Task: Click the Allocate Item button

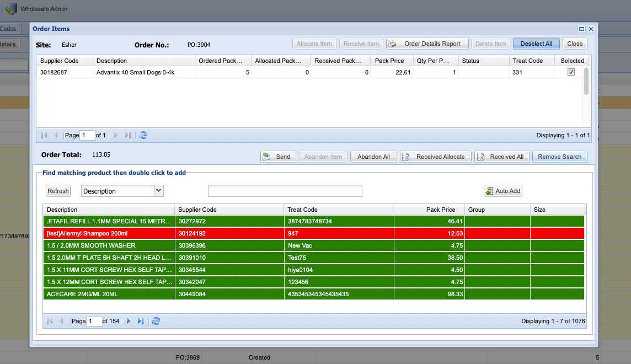Action: [314, 44]
